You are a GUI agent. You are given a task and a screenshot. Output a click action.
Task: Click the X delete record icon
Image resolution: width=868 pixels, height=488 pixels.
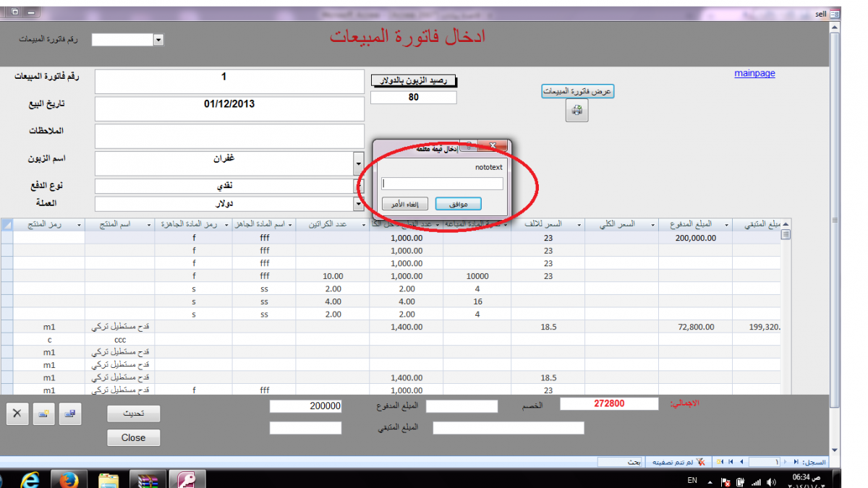(17, 414)
